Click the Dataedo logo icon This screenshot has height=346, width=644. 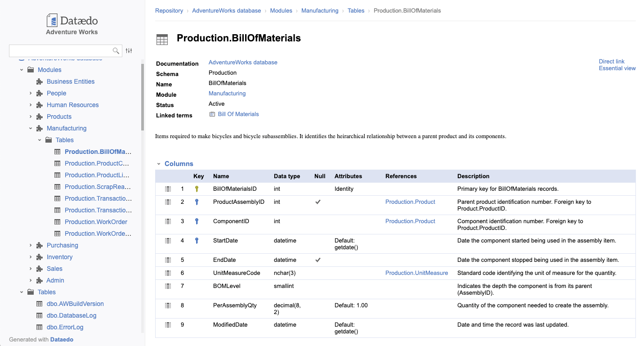point(52,20)
